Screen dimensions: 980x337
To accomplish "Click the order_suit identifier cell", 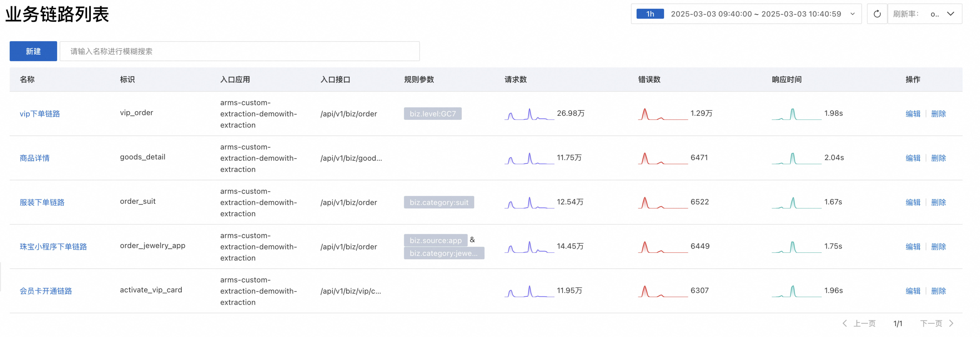I will (138, 202).
